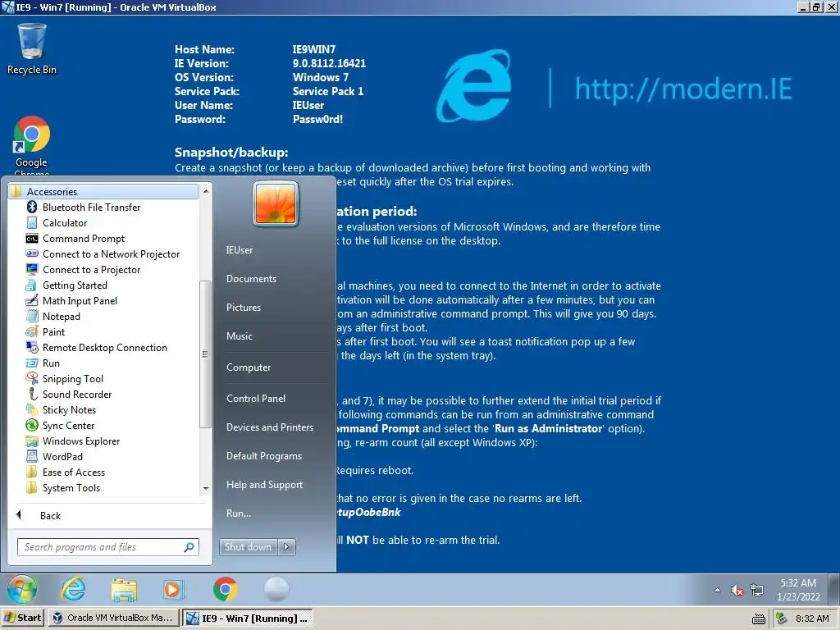Click the VirtualBox window title bar icon
This screenshot has height=630, width=840.
(7, 7)
